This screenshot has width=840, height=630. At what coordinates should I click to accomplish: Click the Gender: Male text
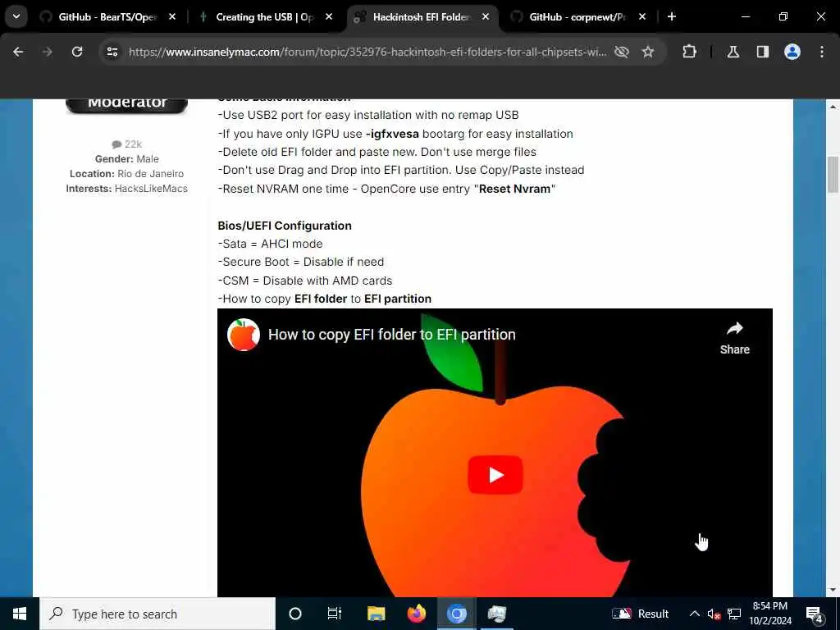coord(126,159)
